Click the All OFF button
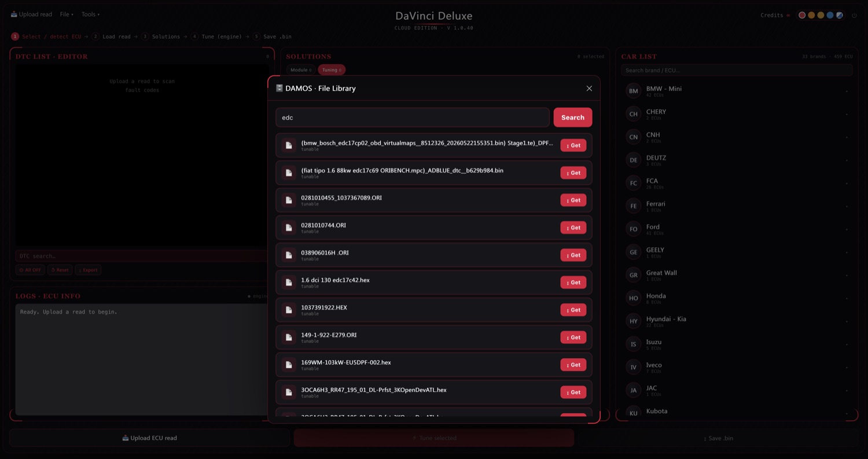This screenshot has height=459, width=868. [x=30, y=270]
